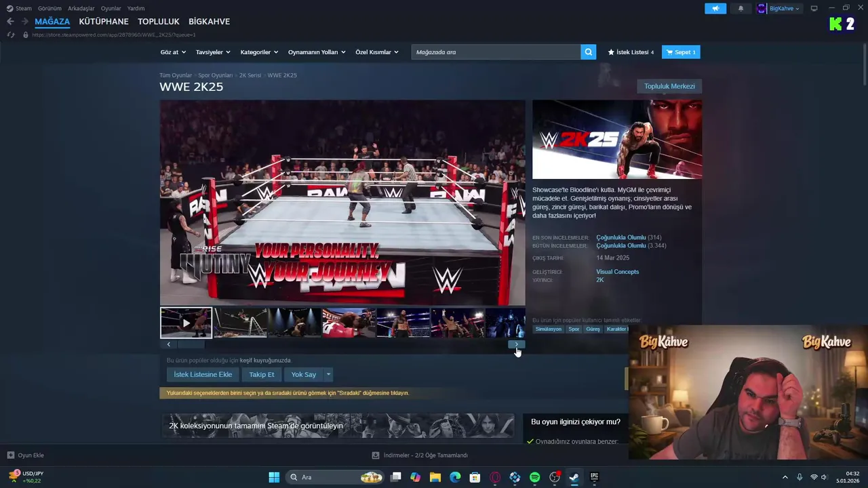Screen dimensions: 868x488
Task: Click the main WWE 2K25 trailer video
Action: 342,203
